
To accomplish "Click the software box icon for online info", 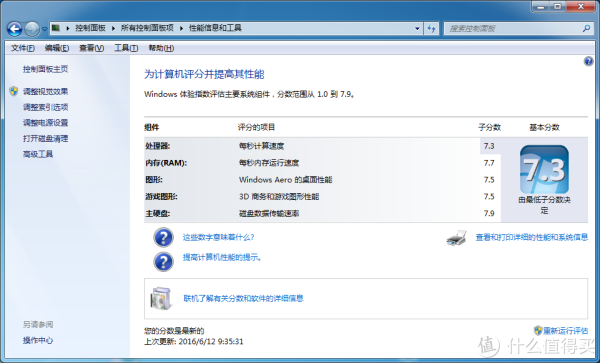I will pyautogui.click(x=161, y=298).
